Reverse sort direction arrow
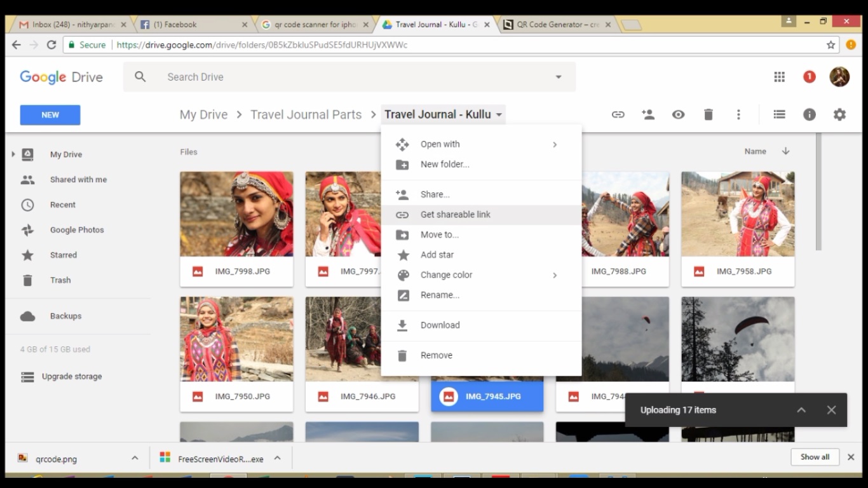 click(785, 151)
